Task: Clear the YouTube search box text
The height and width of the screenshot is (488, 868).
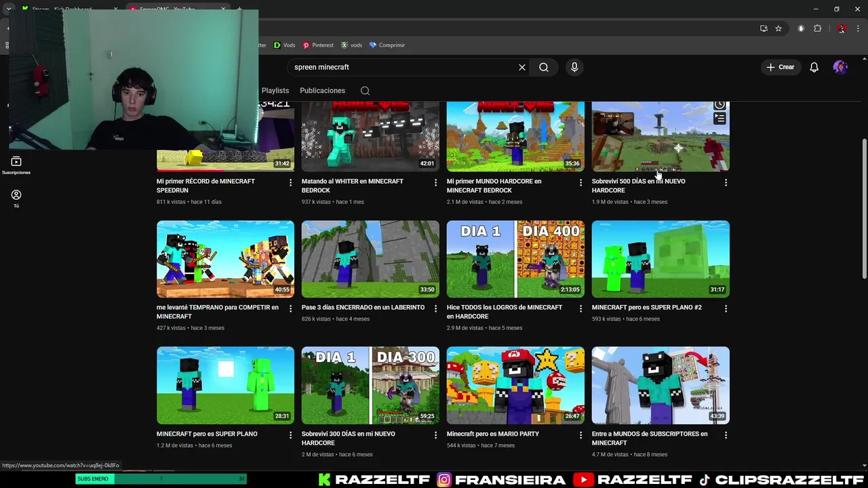Action: 522,67
